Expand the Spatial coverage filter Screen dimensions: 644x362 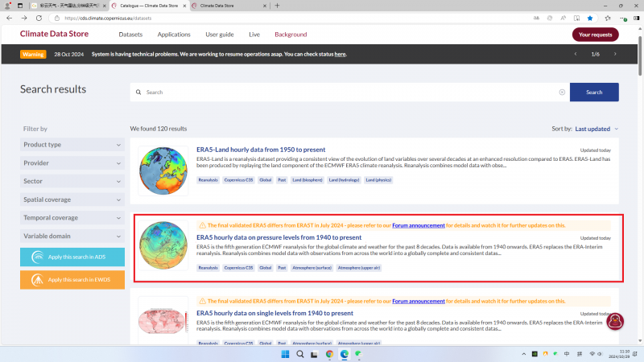pos(72,200)
